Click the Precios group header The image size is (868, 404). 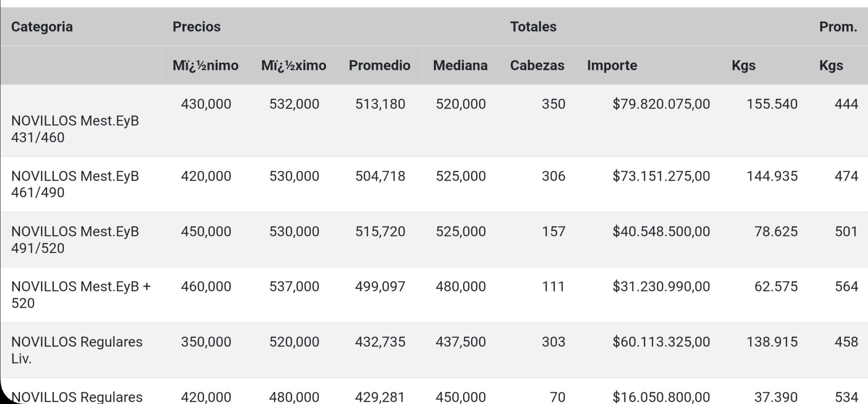point(196,27)
